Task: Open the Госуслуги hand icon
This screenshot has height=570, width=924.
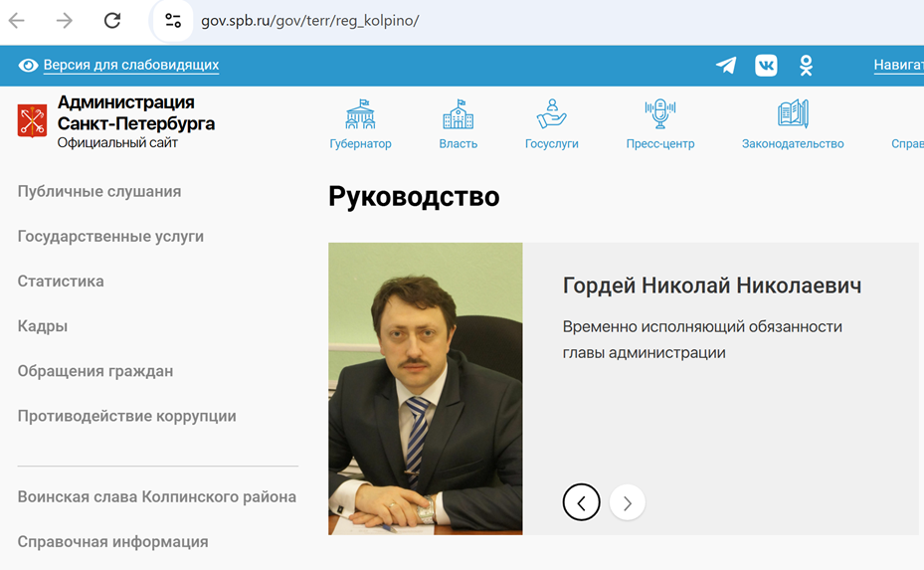Action: tap(551, 114)
